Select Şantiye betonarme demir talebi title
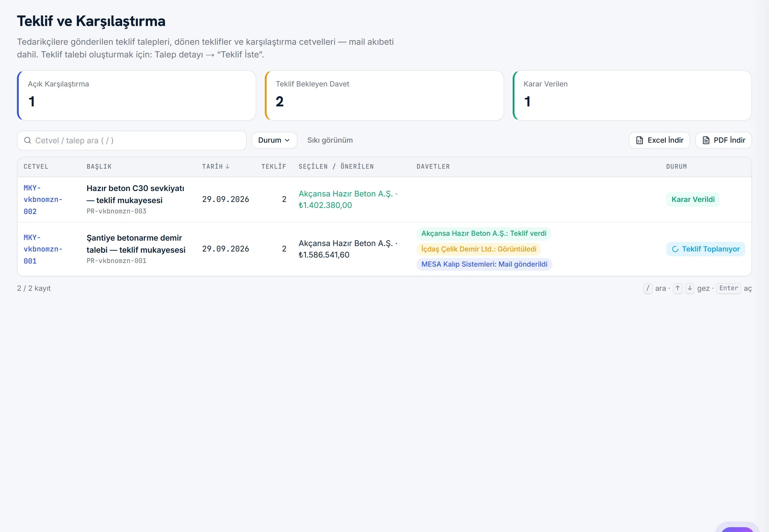The image size is (769, 532). click(136, 244)
